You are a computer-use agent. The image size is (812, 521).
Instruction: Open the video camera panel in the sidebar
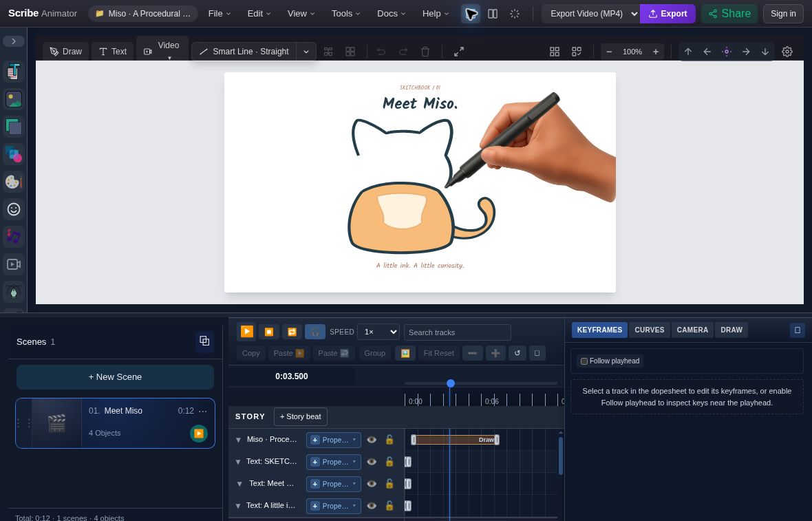point(14,264)
